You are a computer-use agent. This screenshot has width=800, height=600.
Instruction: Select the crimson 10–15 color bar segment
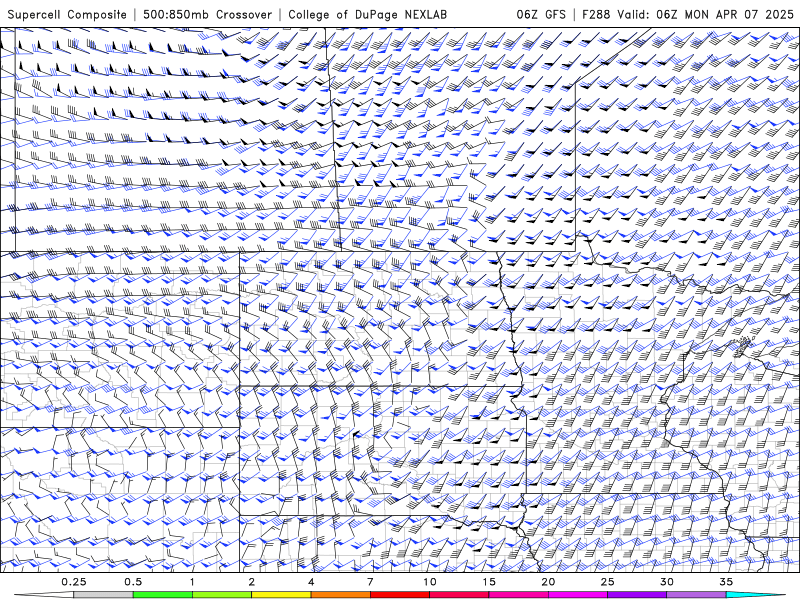point(459,595)
